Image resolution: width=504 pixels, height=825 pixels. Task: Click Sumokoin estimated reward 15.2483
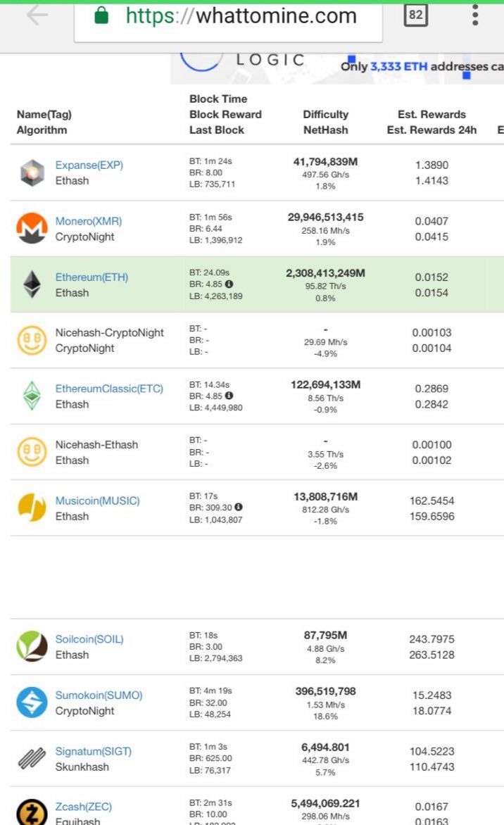(x=431, y=695)
